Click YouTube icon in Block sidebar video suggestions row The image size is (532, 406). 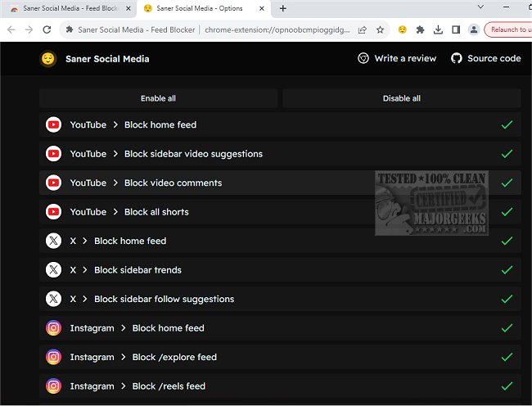53,154
